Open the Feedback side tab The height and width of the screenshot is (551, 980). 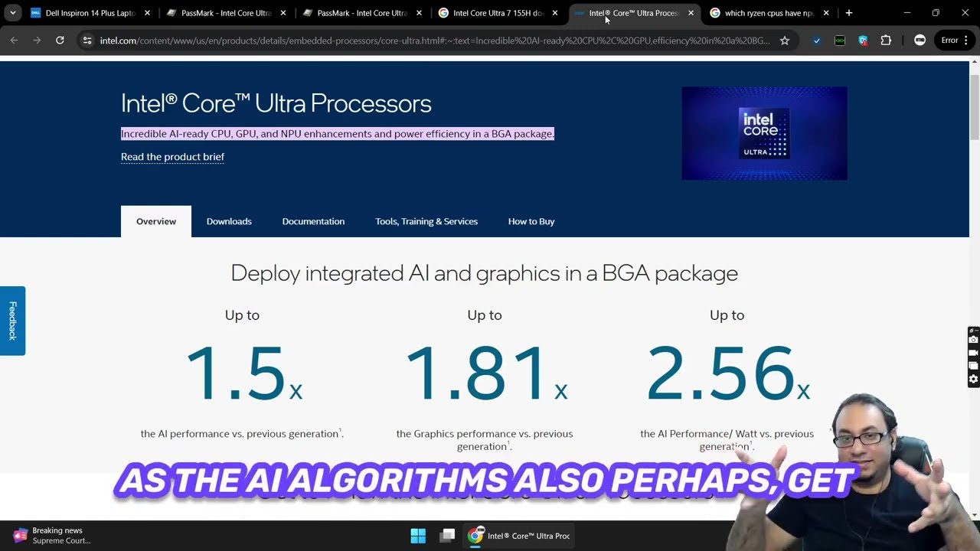pos(12,321)
